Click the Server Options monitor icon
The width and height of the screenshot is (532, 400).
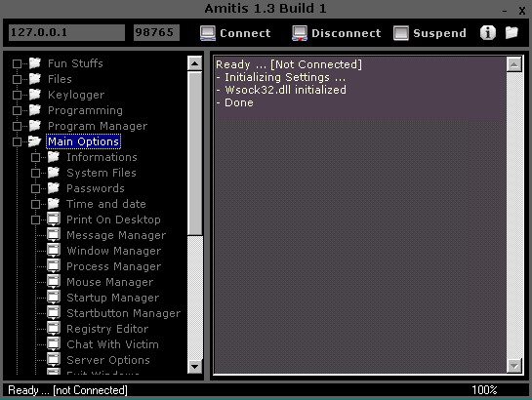pos(54,360)
